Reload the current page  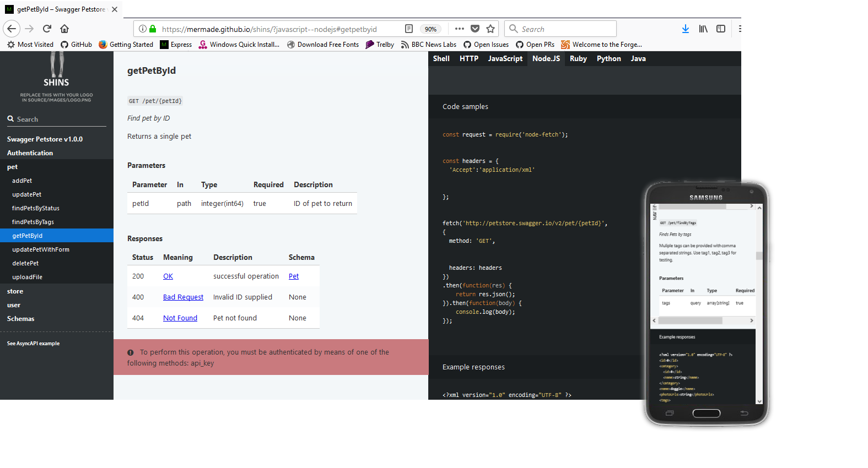[47, 29]
